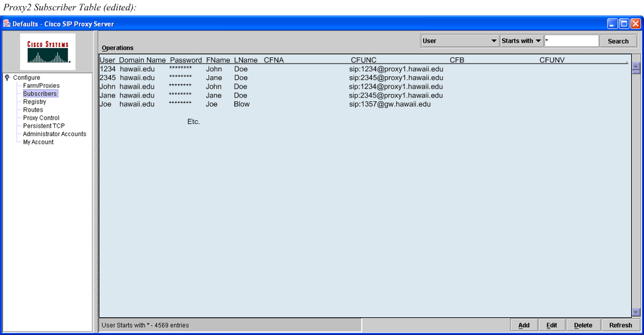Screen dimensions: 644x335
Task: Open My Account in the tree
Action: [x=38, y=142]
